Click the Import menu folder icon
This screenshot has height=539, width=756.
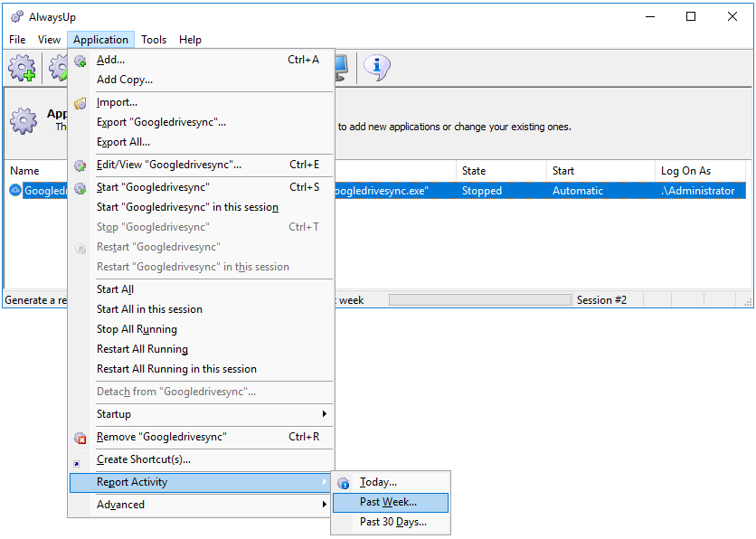click(x=80, y=103)
